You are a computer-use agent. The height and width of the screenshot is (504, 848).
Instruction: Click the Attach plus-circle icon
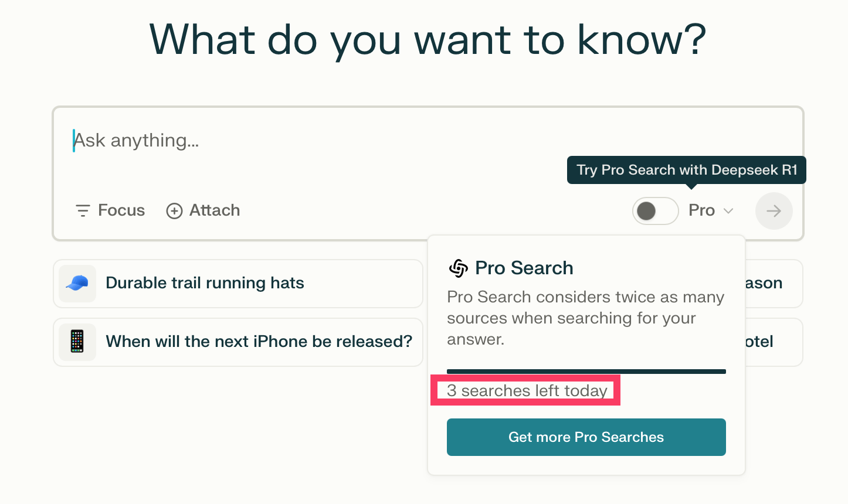pos(174,211)
